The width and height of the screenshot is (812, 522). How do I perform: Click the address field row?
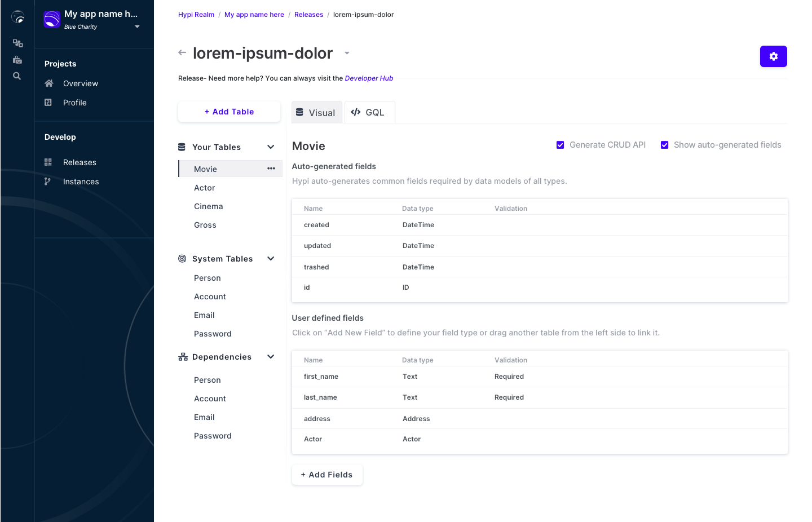[x=540, y=419]
